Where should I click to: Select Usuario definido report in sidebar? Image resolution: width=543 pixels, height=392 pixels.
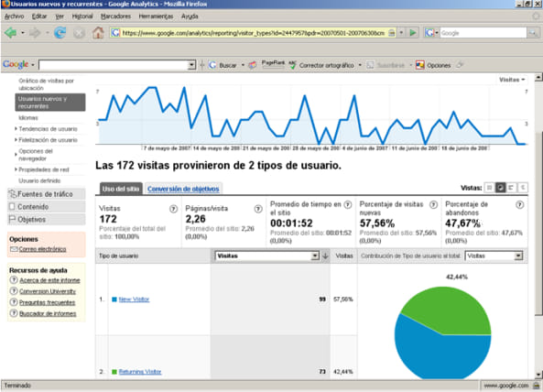point(39,180)
